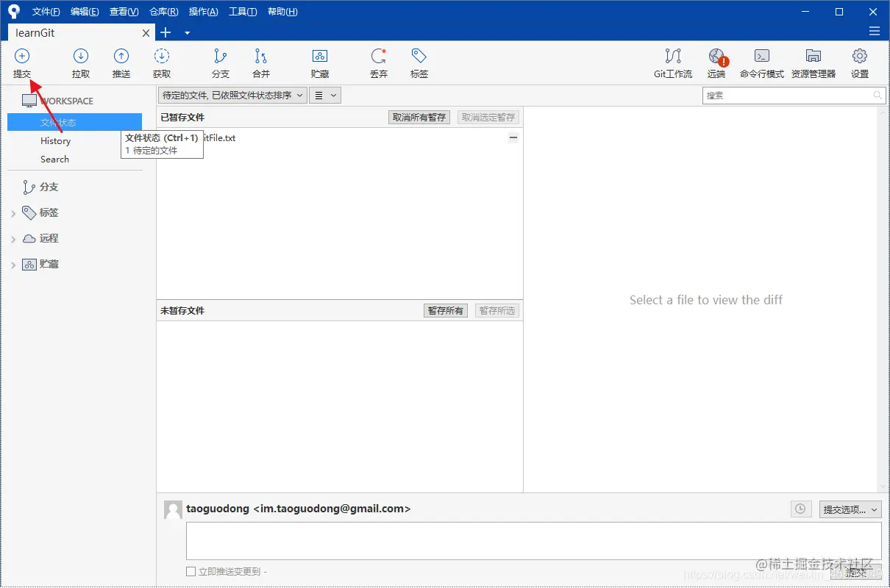Open the commit options (提交选项) dropdown

pos(850,509)
